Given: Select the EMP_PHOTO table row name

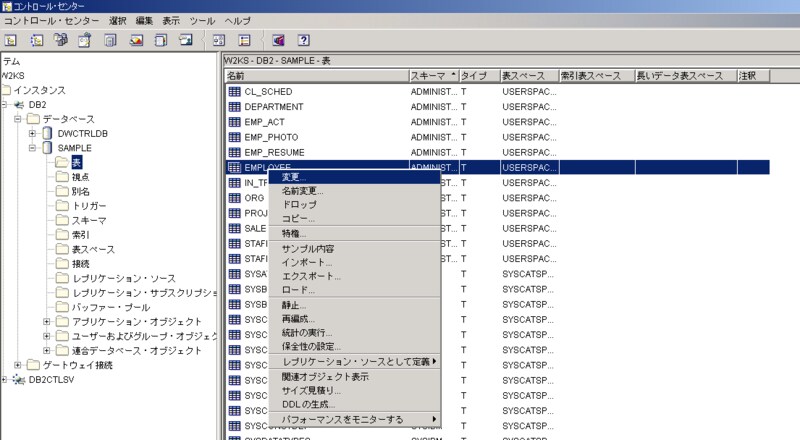Looking at the screenshot, I should pyautogui.click(x=271, y=137).
